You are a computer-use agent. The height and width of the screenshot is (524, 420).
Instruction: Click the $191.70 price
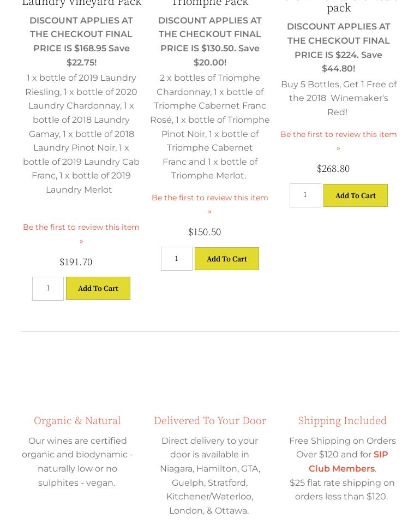tap(76, 262)
